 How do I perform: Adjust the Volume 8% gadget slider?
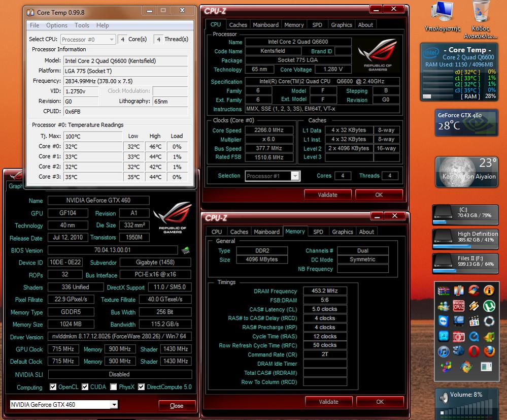465,408
